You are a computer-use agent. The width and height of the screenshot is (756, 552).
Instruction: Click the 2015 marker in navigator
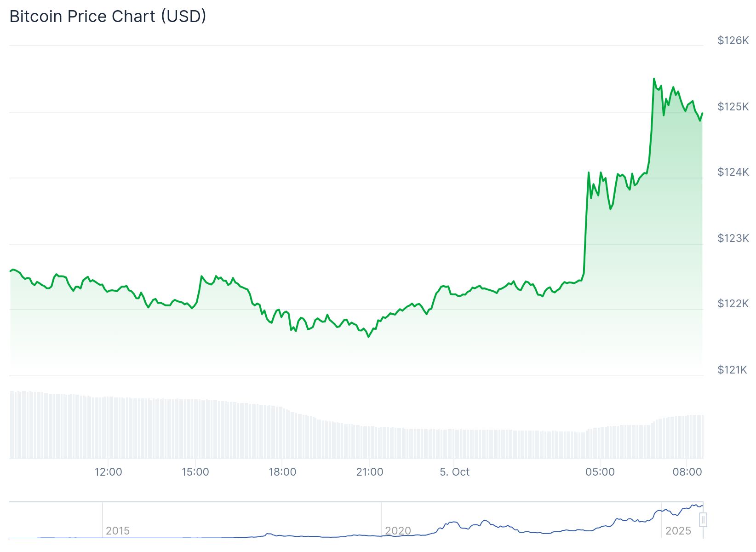(x=118, y=531)
